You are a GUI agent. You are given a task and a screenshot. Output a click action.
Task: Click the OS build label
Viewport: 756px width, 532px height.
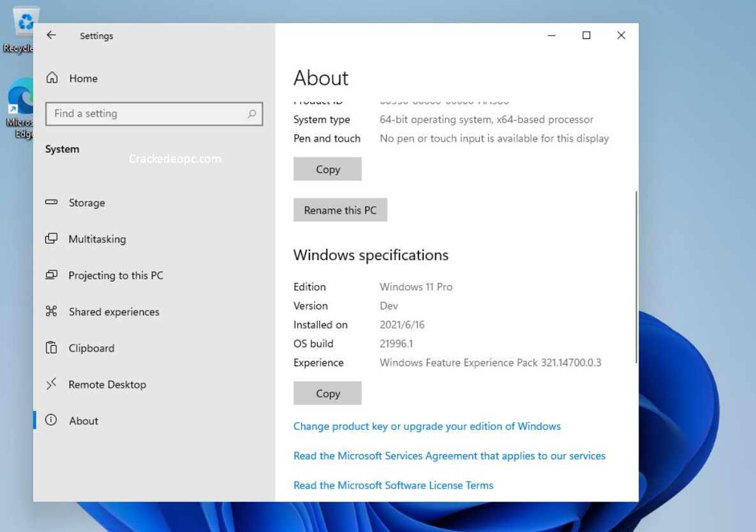(313, 344)
